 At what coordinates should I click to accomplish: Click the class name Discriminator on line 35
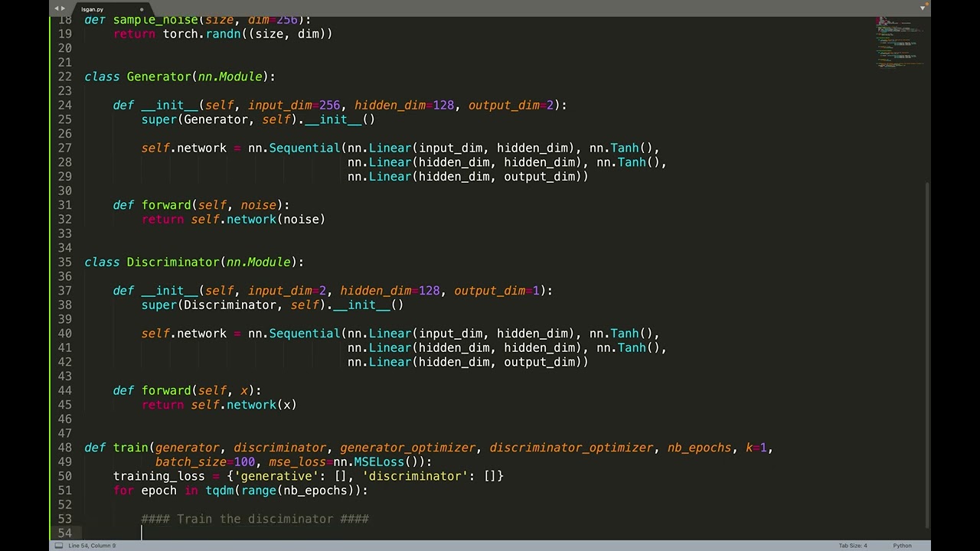click(x=173, y=262)
